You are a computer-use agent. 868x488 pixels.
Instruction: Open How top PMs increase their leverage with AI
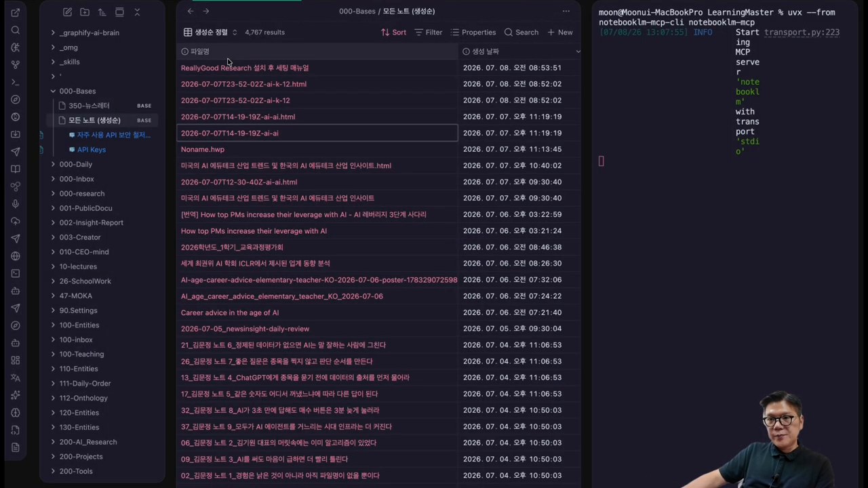pyautogui.click(x=254, y=231)
